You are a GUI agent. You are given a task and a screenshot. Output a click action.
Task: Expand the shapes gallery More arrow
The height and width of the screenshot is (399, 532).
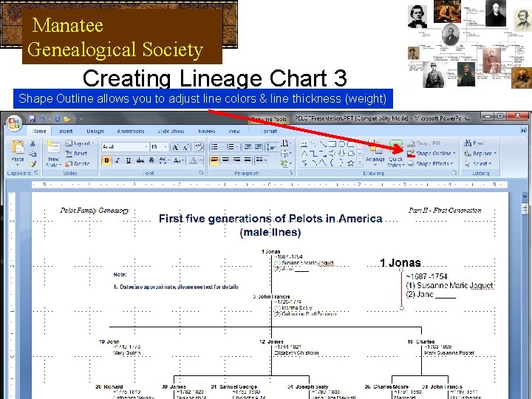pyautogui.click(x=360, y=163)
